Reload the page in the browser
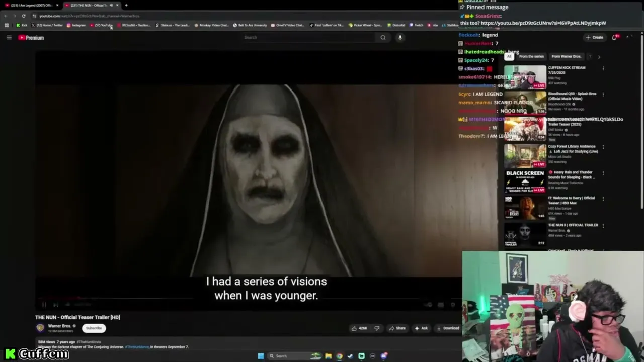 23,16
